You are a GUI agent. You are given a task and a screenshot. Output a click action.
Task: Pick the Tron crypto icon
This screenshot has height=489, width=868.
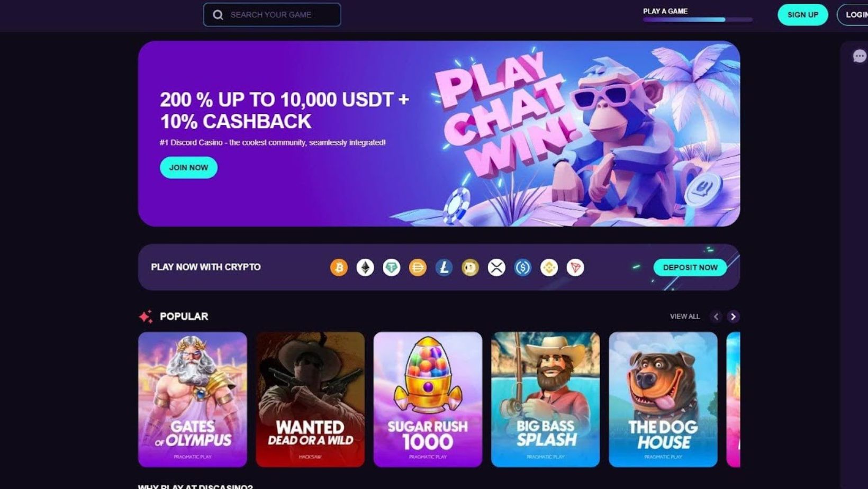point(575,267)
